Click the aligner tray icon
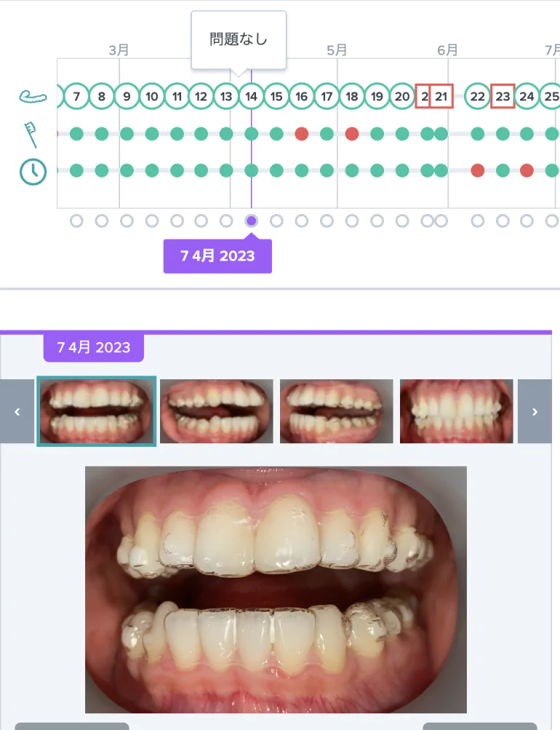Viewport: 560px width, 730px height. click(x=33, y=97)
